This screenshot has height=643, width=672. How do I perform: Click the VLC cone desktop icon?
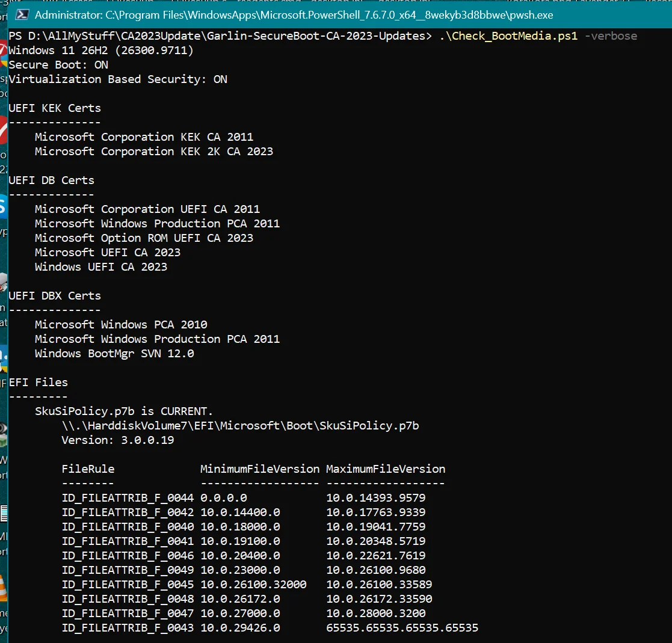pos(3,588)
